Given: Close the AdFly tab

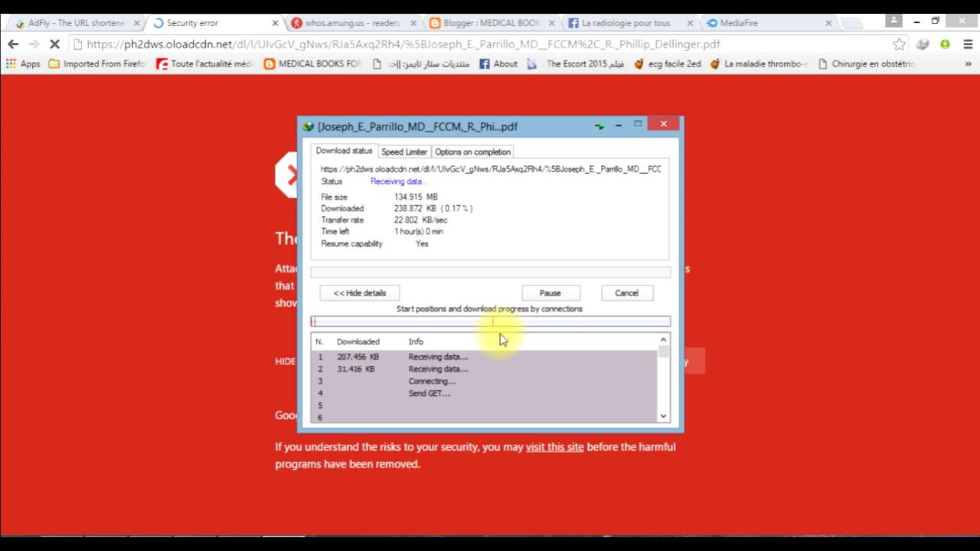Looking at the screenshot, I should tap(137, 23).
